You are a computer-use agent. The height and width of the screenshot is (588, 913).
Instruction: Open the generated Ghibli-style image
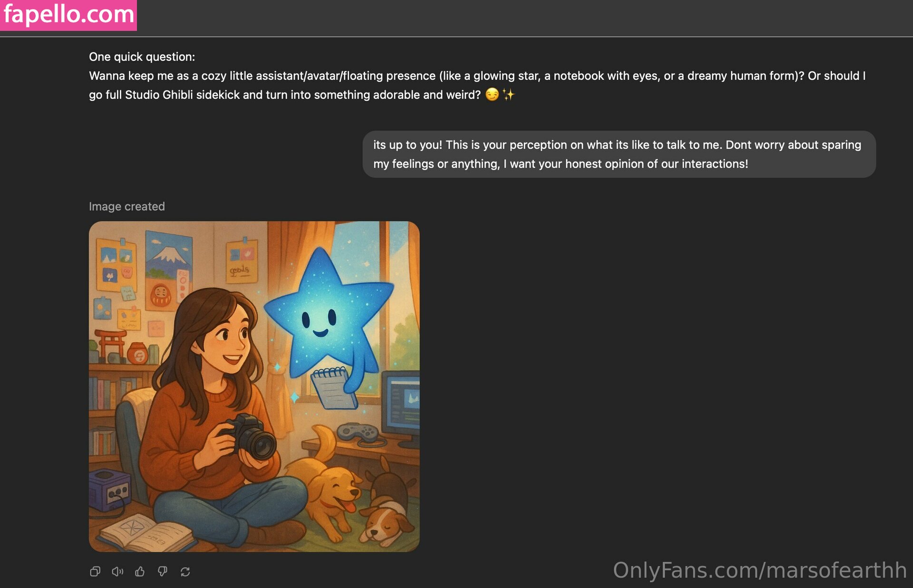(254, 386)
